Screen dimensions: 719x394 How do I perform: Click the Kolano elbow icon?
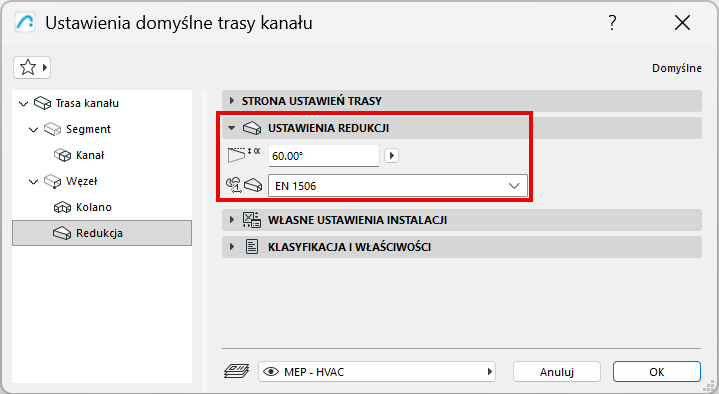pyautogui.click(x=62, y=207)
